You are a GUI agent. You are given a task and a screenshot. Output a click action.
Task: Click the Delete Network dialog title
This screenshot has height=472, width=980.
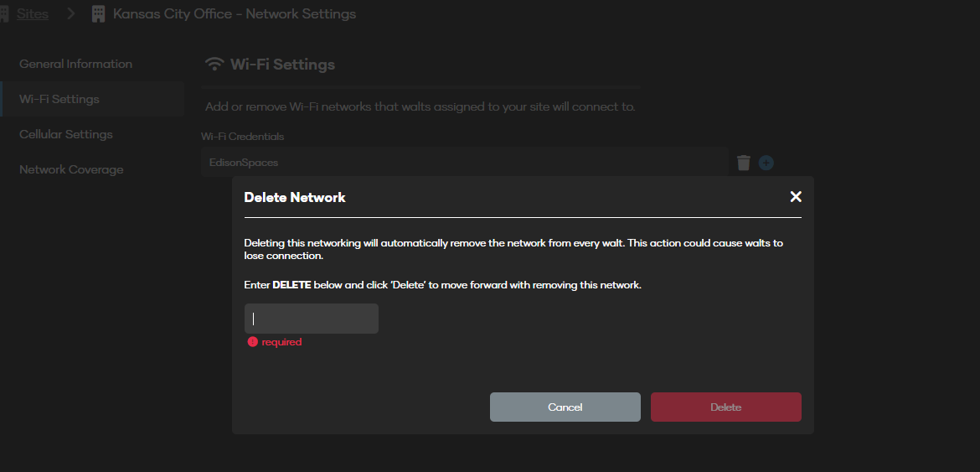(294, 198)
